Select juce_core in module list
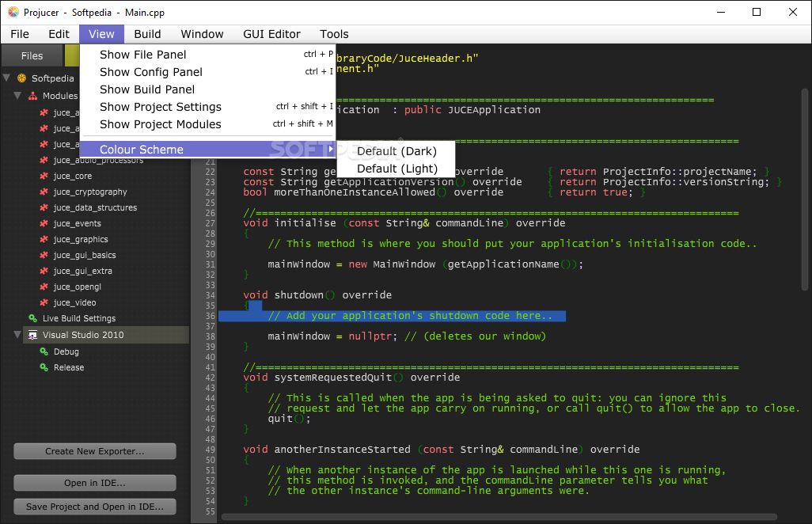Screen dimensions: 812x524 click(73, 176)
